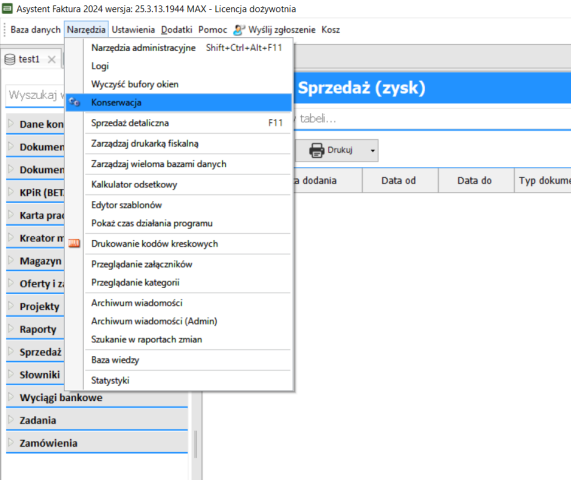This screenshot has width=571, height=480.
Task: Open Archiwum wiadomości (Admin)
Action: coord(179,321)
